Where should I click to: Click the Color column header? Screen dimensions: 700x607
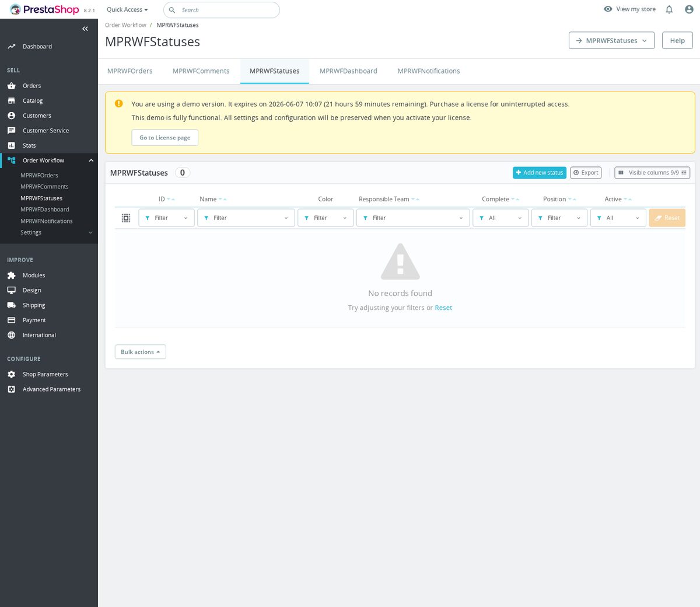(325, 200)
